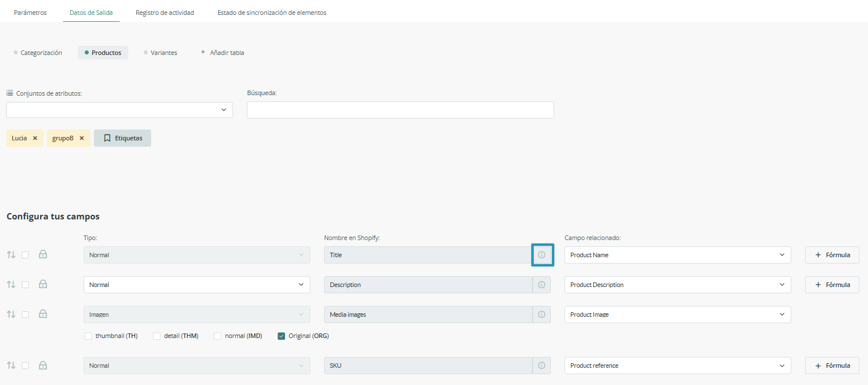
Task: Enable the thumbnail (TH) checkbox
Action: click(88, 336)
